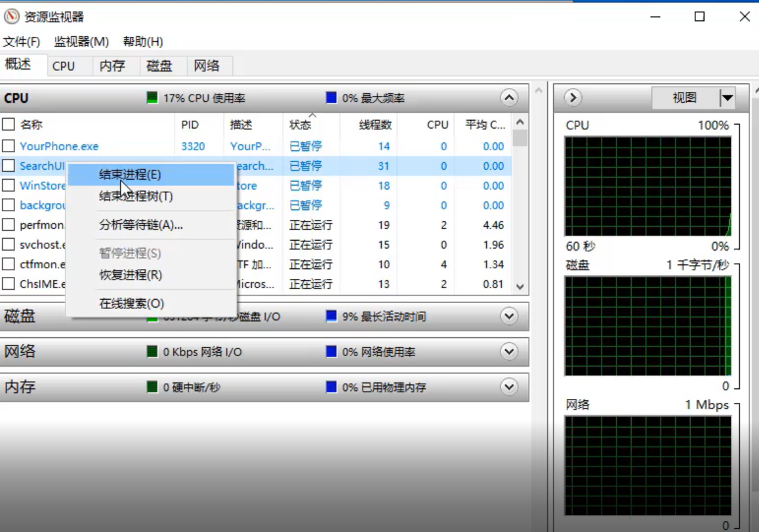Image resolution: width=759 pixels, height=532 pixels.
Task: Click the green 网络 I/O legend square
Action: (x=151, y=352)
